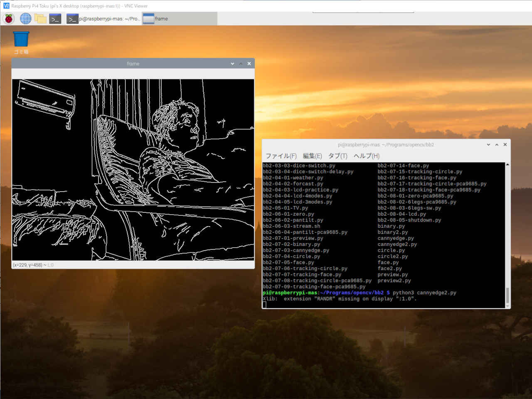This screenshot has height=399, width=532.
Task: Click bb2-05-01-TV.py in the terminal
Action: tap(286, 208)
